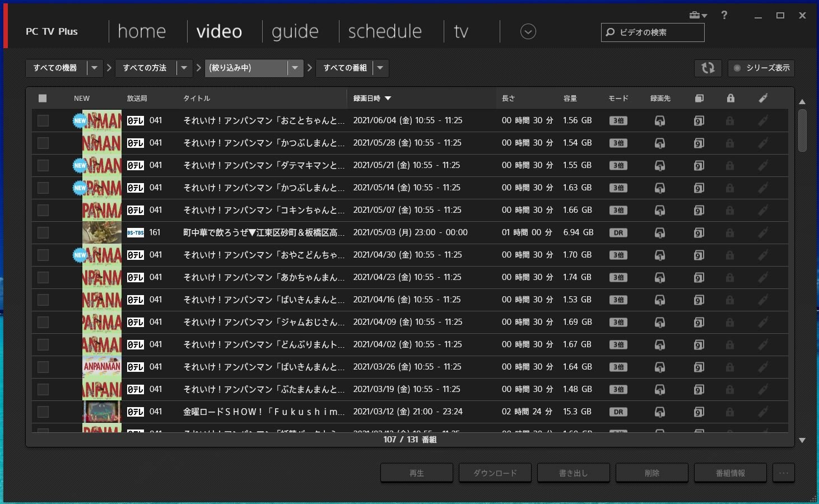
Task: Click the ダウンロード download button
Action: [x=495, y=473]
